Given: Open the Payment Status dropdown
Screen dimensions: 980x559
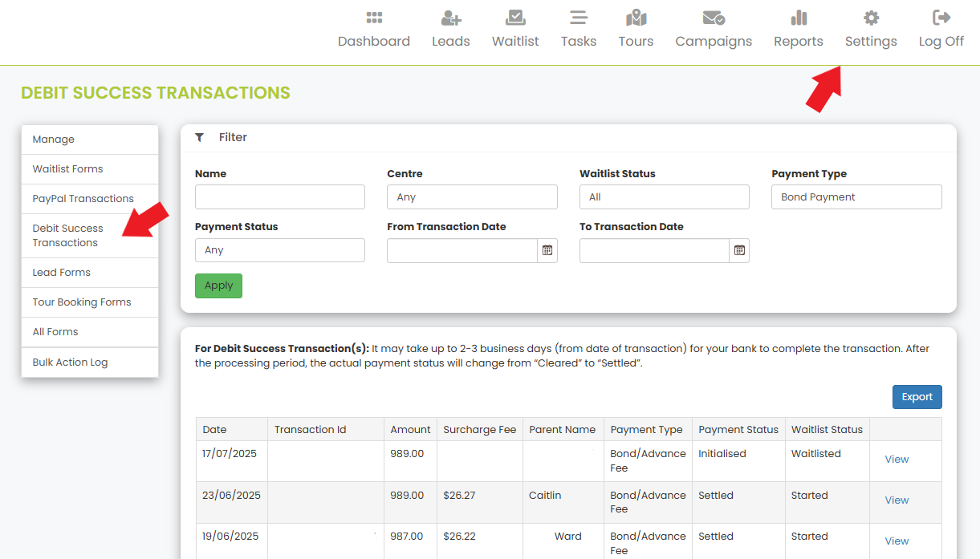Looking at the screenshot, I should [279, 249].
